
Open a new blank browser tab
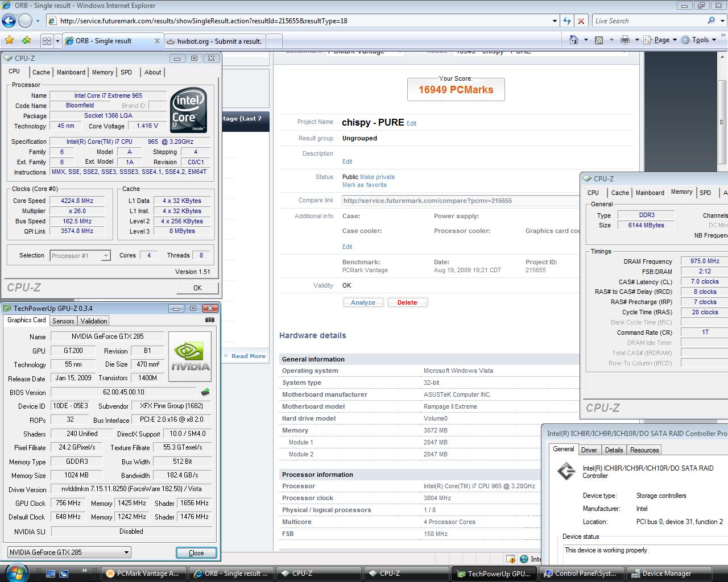pyautogui.click(x=274, y=41)
